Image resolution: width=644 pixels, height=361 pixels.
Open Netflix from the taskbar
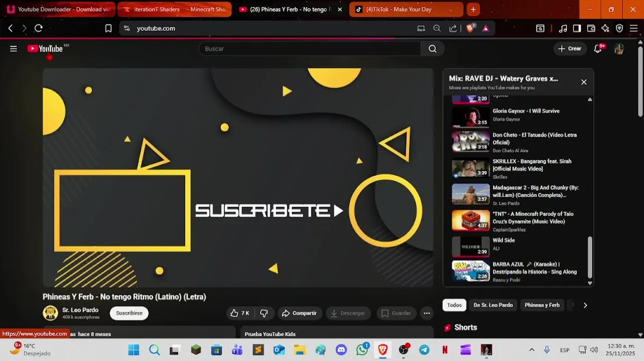445,350
